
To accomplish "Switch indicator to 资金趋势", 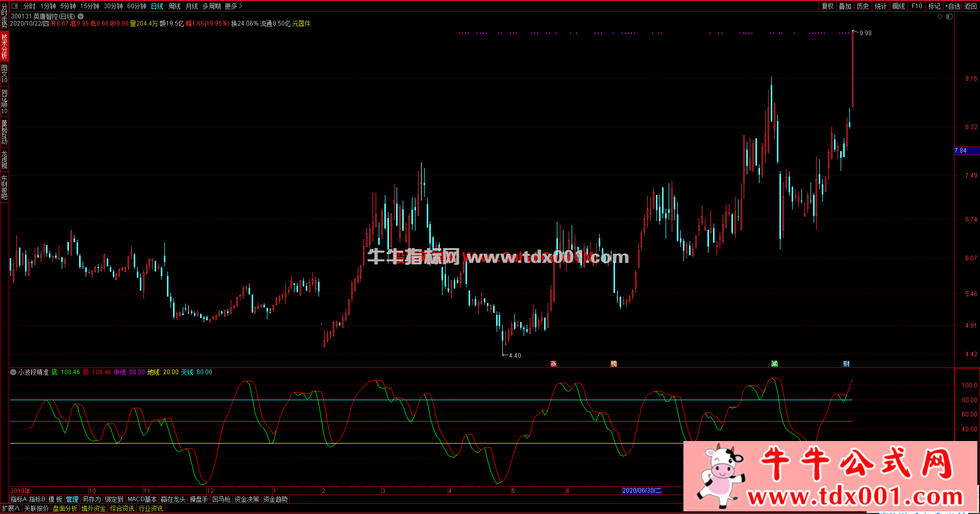I will point(275,499).
